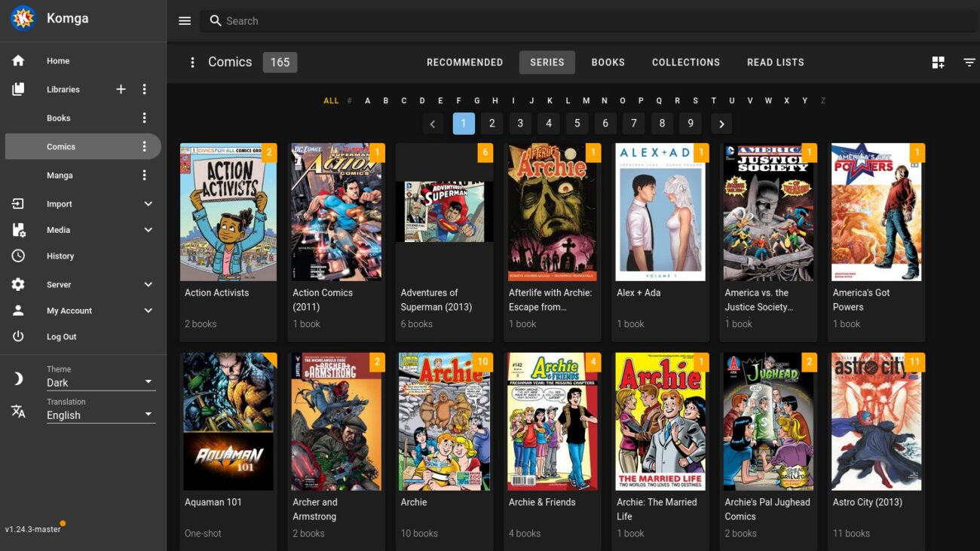
Task: Expand the My Account section
Action: (x=149, y=311)
